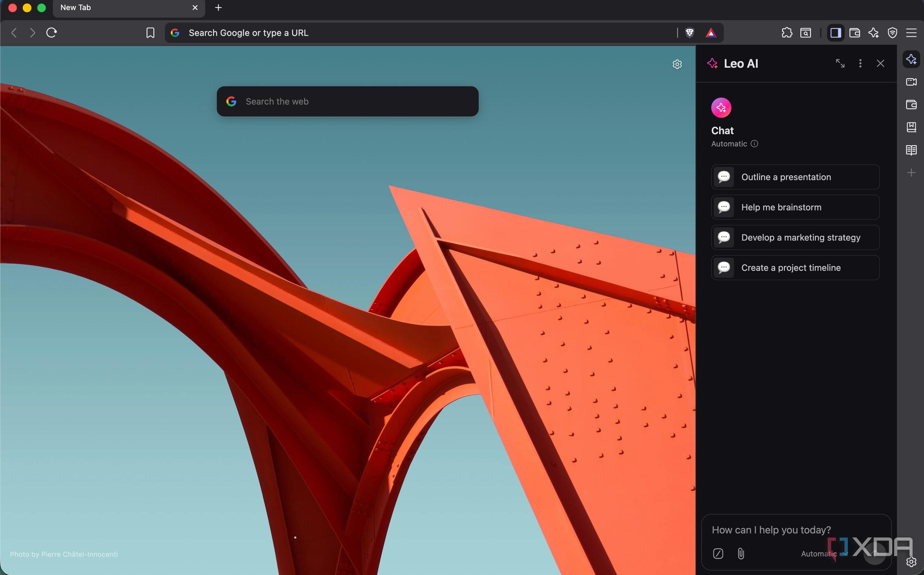The image size is (924, 575).
Task: Close the Leo AI panel
Action: coord(880,63)
